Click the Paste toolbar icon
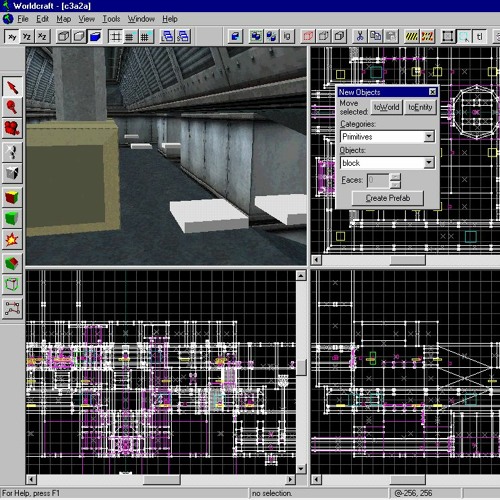Viewport: 500px width, 500px height. (x=391, y=36)
